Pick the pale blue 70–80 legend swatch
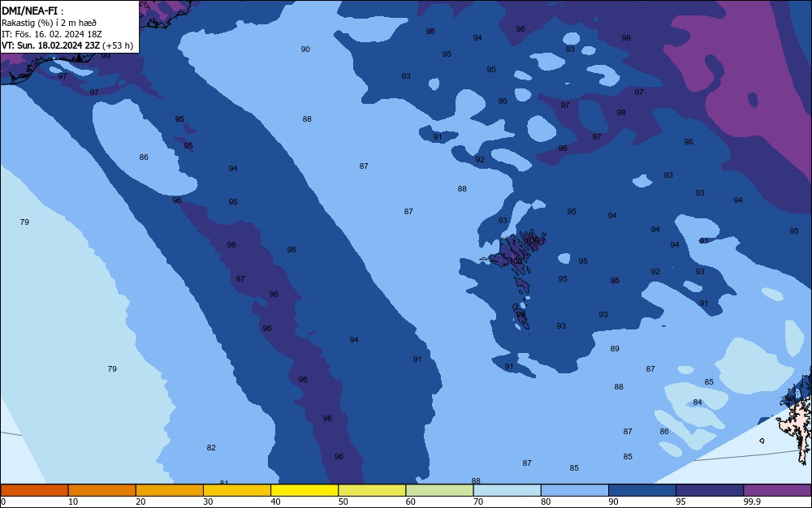 507,490
